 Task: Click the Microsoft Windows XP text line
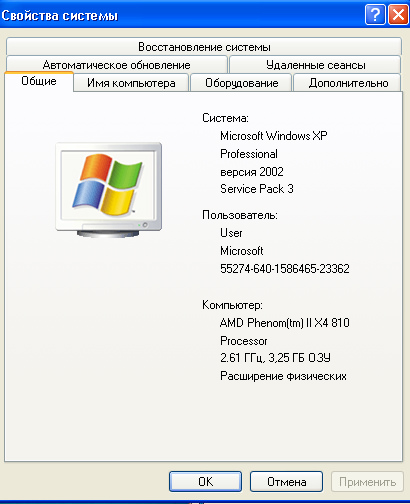point(274,136)
